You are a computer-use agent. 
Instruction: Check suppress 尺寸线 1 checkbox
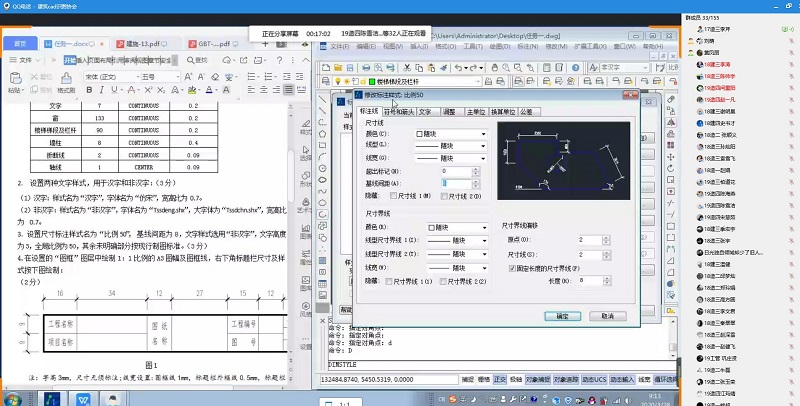[x=392, y=196]
